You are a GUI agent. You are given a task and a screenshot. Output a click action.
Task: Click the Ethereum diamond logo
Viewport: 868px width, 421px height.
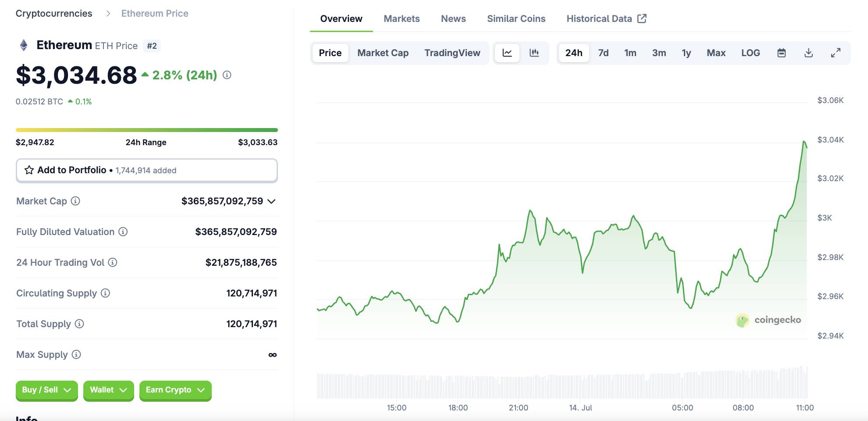tap(24, 45)
